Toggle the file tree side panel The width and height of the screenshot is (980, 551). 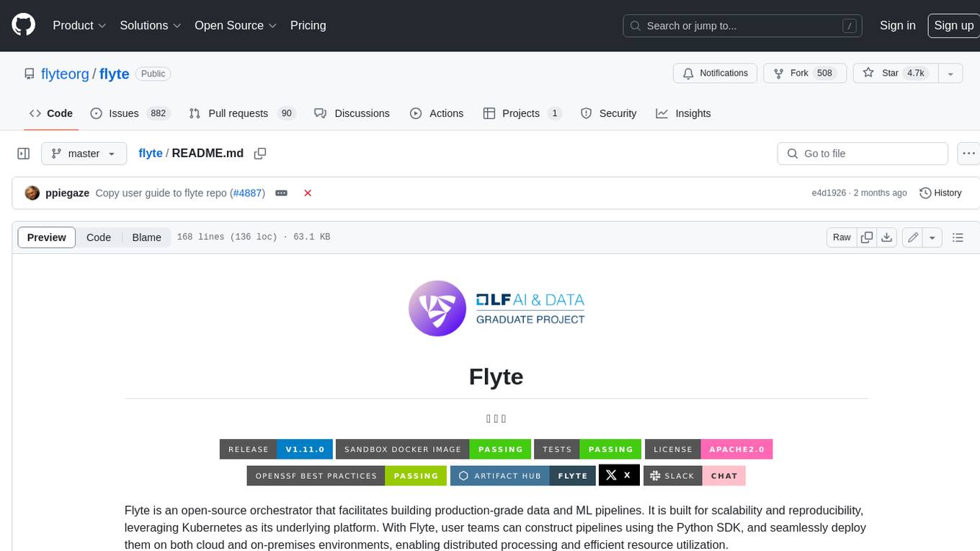(x=24, y=154)
